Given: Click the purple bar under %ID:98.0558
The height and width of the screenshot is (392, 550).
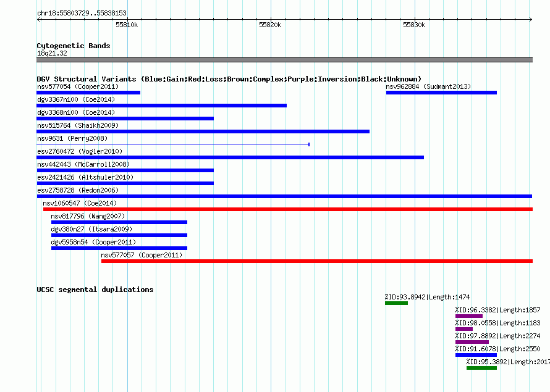Looking at the screenshot, I should click(x=464, y=329).
